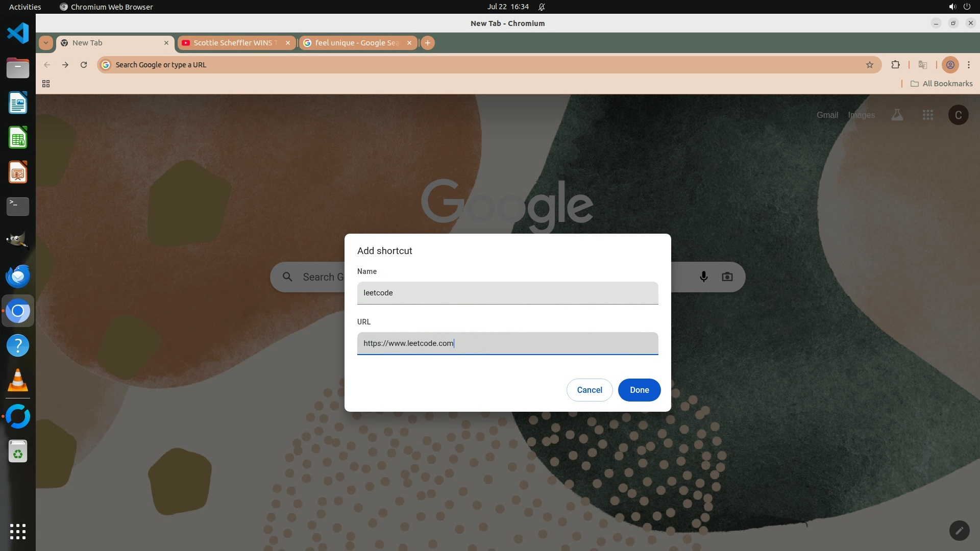Expand the tab search dropdown arrow
This screenshot has width=980, height=551.
(46, 43)
